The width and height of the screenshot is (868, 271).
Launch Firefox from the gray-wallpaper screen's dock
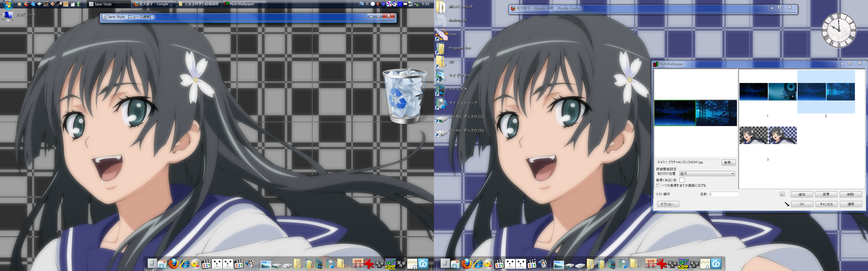click(174, 264)
